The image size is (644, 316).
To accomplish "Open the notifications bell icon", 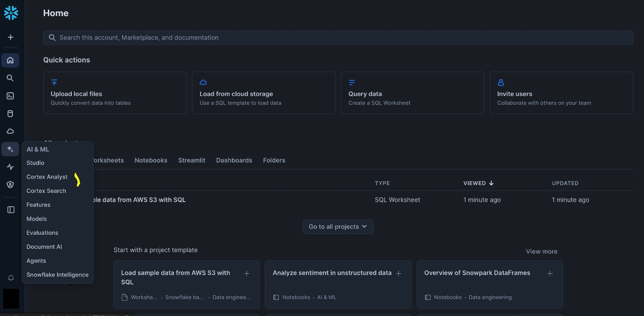I will click(11, 278).
